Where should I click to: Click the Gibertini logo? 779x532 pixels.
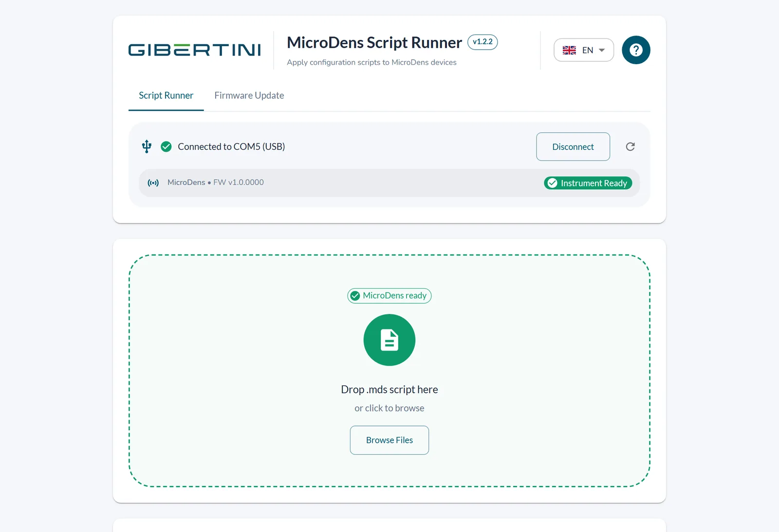[194, 50]
